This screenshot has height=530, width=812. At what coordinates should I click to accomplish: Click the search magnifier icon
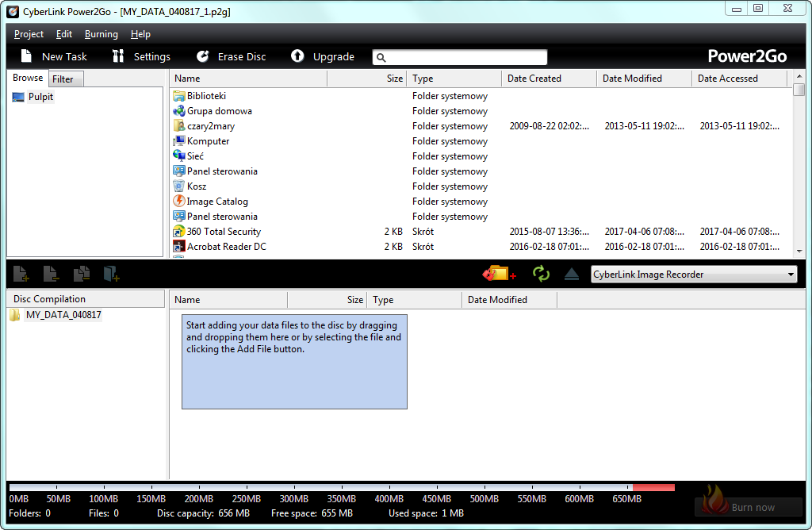(x=381, y=57)
